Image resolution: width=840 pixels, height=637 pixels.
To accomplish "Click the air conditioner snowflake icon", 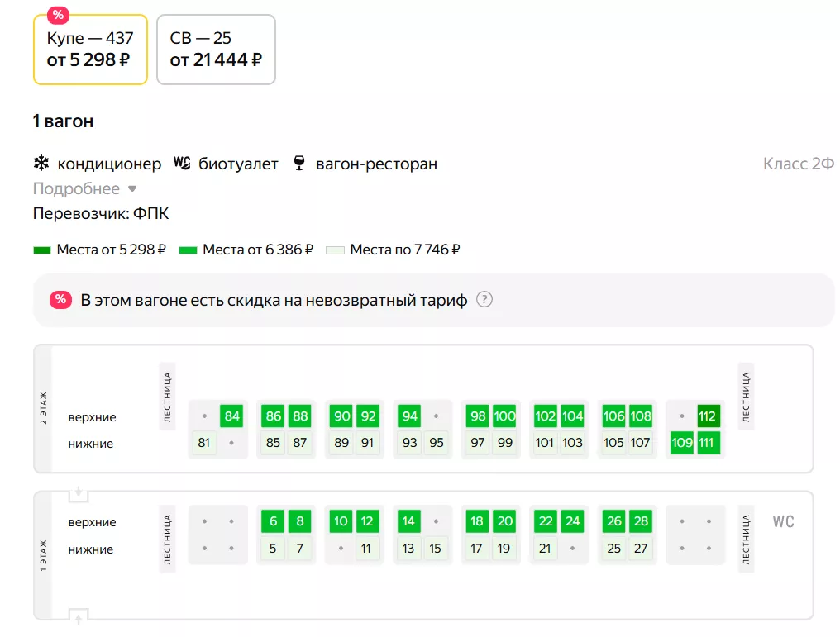I will pyautogui.click(x=41, y=164).
